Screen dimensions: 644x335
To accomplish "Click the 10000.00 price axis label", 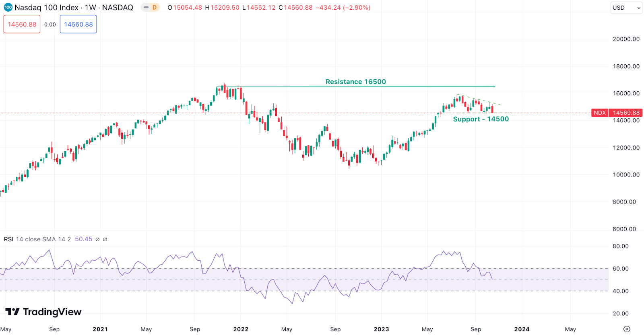I will point(626,175).
